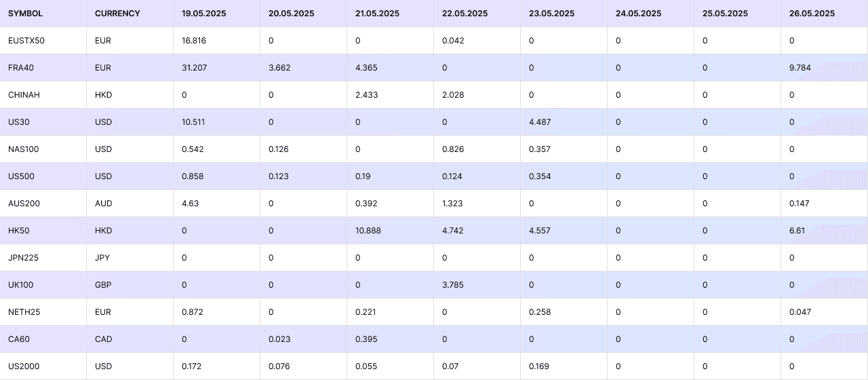Select the value 0.042 in EUSTX50 row

click(453, 41)
